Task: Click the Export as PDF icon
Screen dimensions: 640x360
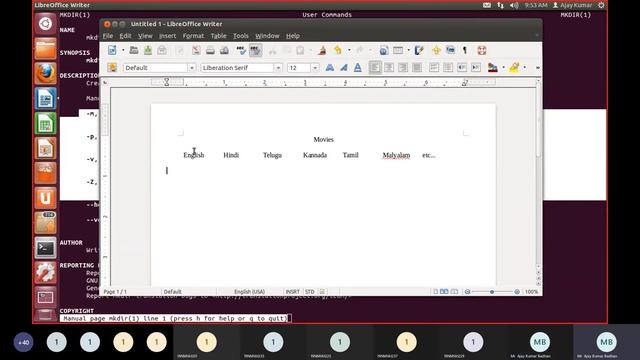Action: point(196,50)
